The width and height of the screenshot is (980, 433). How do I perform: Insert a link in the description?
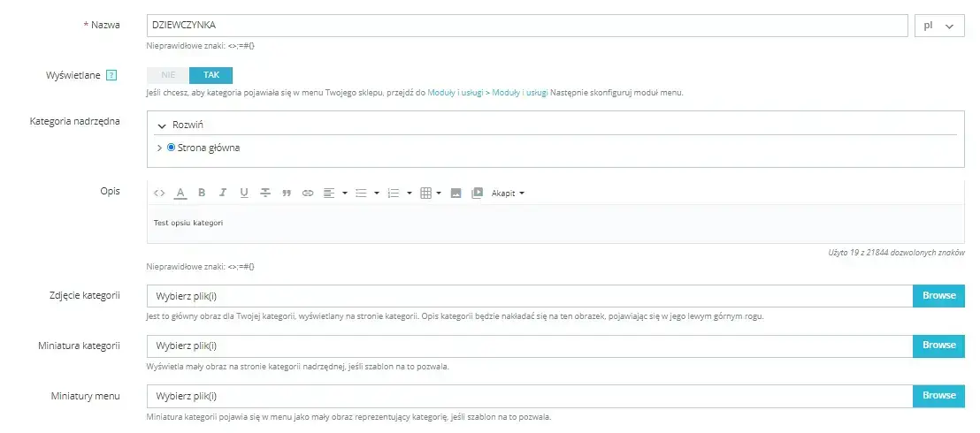tap(308, 193)
